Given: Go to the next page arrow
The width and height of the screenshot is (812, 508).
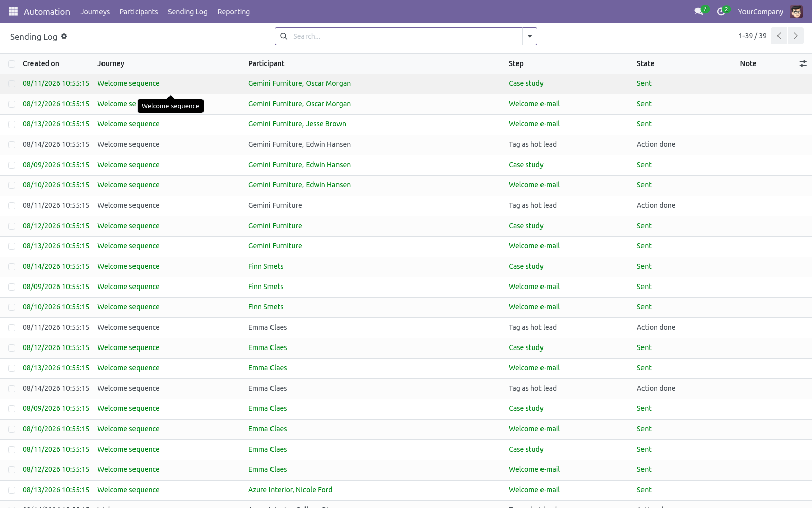Looking at the screenshot, I should pyautogui.click(x=796, y=36).
